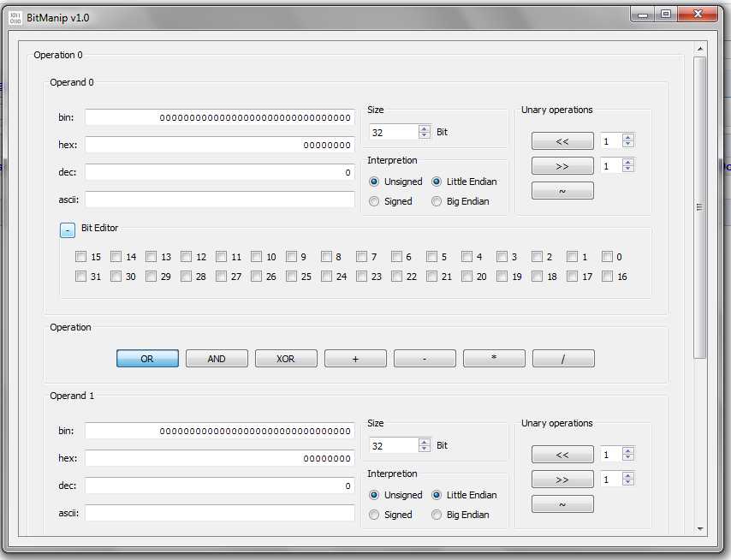Toggle bit 12 checkbox
This screenshot has height=560, width=731.
pyautogui.click(x=186, y=257)
